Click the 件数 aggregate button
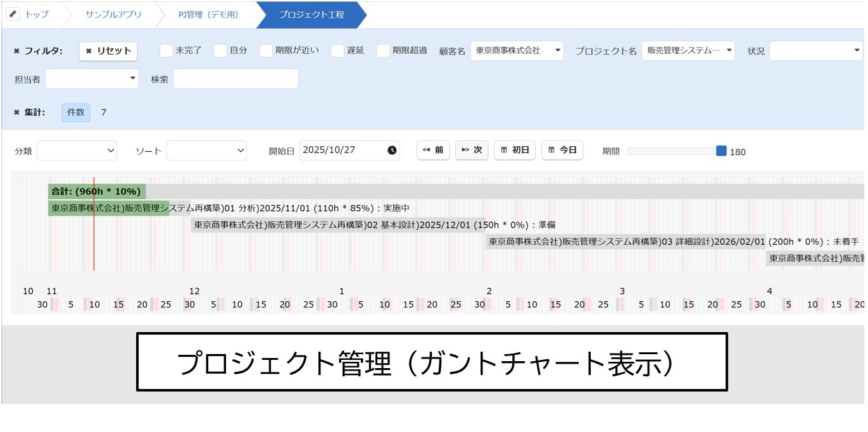 [x=76, y=113]
